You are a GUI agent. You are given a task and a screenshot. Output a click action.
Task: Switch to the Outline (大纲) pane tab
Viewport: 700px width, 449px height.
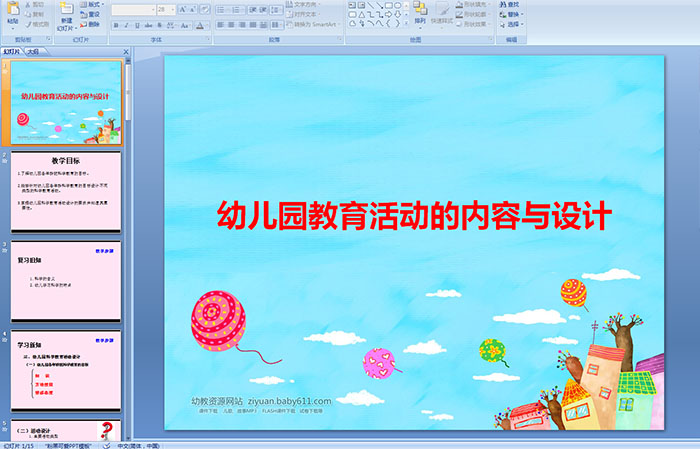point(33,52)
